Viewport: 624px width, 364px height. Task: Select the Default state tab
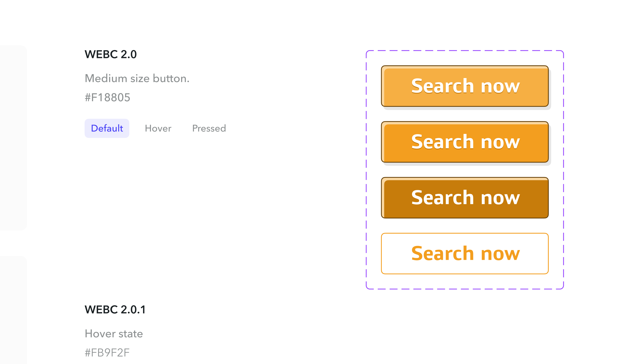click(x=107, y=128)
